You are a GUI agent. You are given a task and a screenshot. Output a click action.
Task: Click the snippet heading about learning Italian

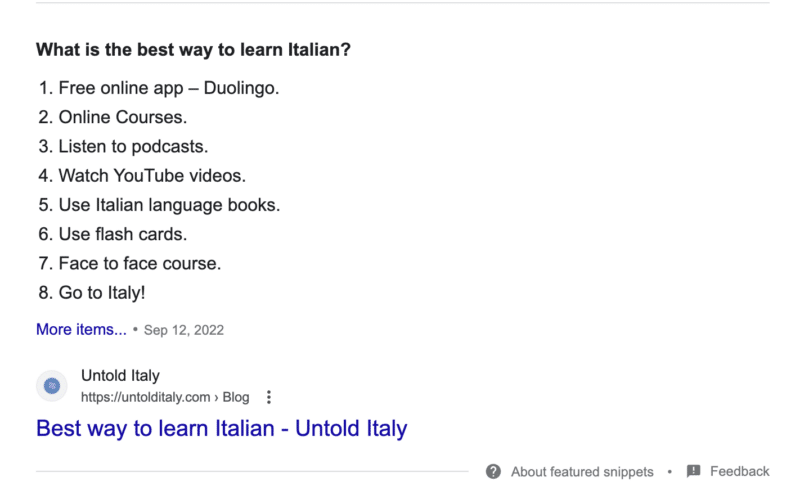(x=193, y=48)
